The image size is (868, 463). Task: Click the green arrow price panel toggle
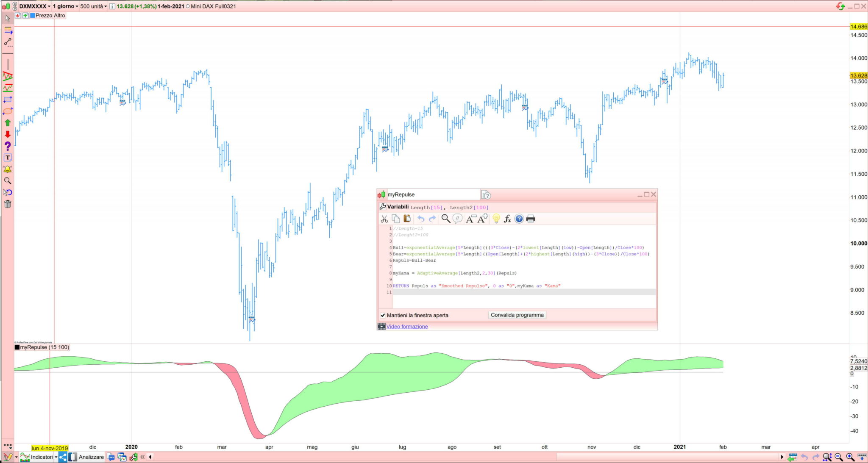click(25, 16)
